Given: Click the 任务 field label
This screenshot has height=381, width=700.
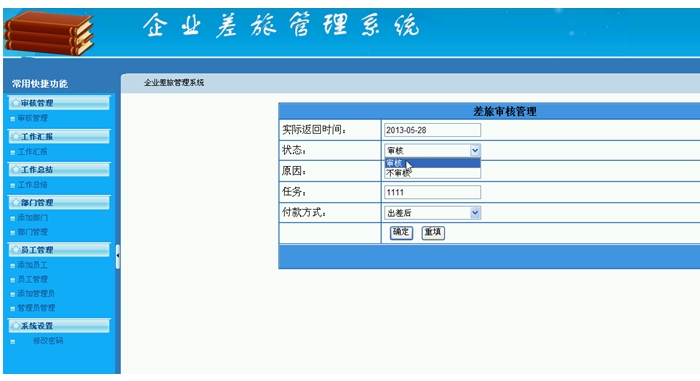Looking at the screenshot, I should (294, 192).
